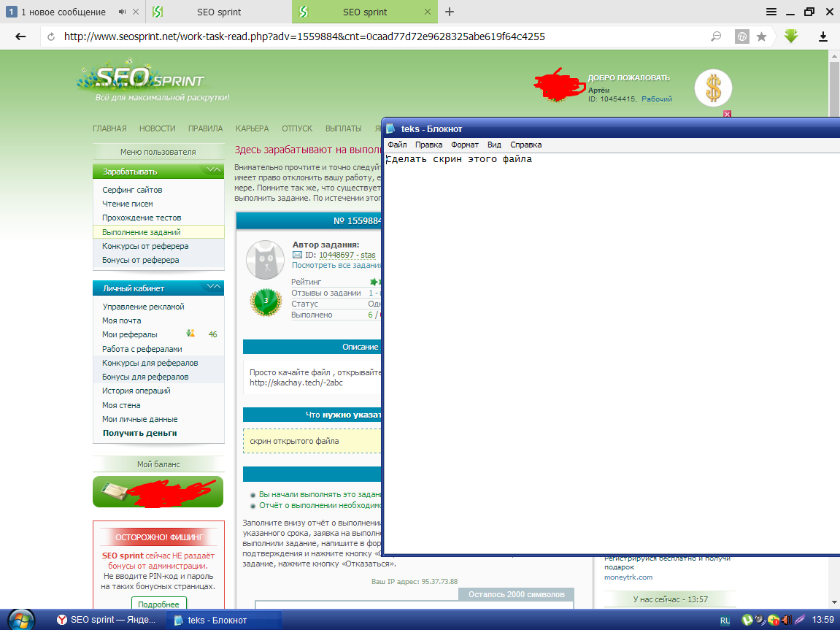Click the browser address bar URL
Screen dimensions: 840x630
point(304,37)
